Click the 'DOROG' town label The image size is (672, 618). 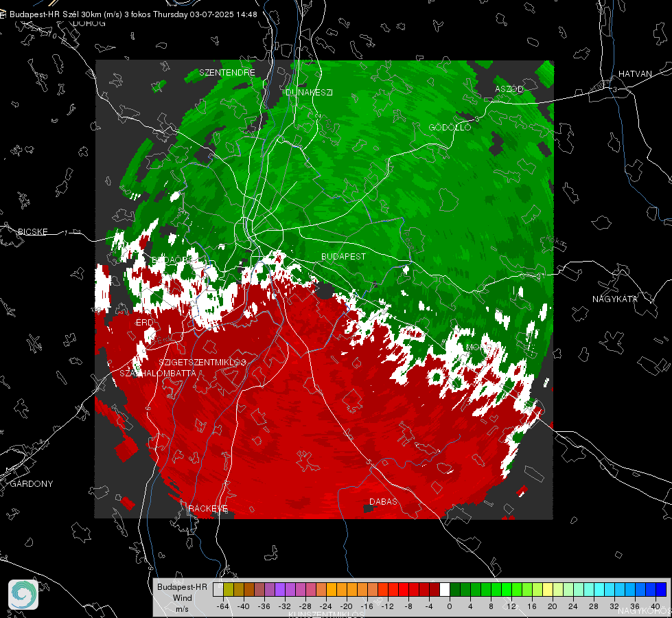coord(89,23)
